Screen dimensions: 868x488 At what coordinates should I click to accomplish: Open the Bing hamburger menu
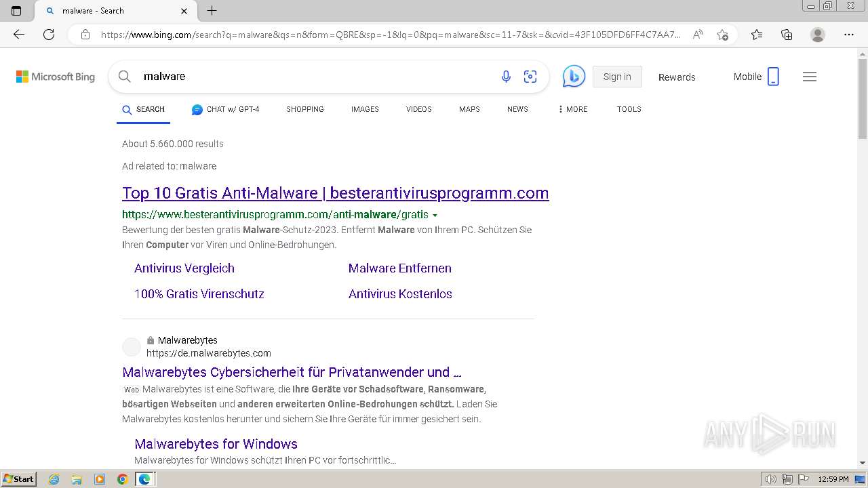coord(810,77)
